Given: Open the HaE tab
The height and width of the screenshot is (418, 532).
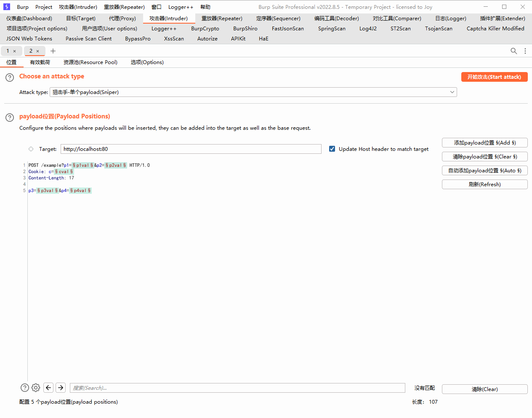Looking at the screenshot, I should [263, 39].
